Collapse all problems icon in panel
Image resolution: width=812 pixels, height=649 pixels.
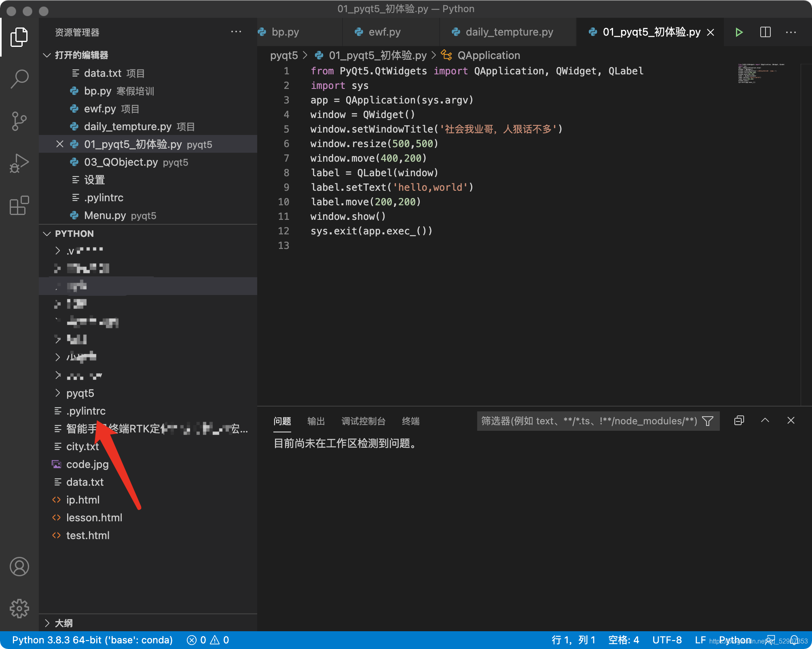click(739, 421)
